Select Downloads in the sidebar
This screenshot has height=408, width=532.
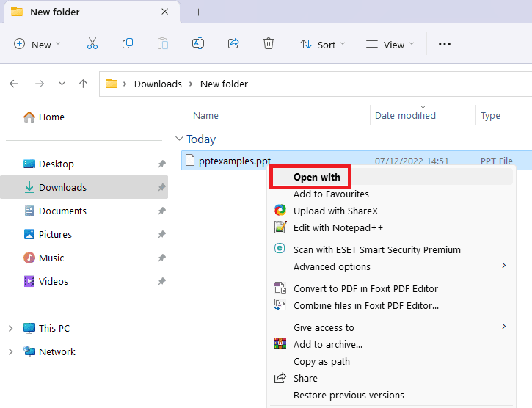click(x=84, y=187)
